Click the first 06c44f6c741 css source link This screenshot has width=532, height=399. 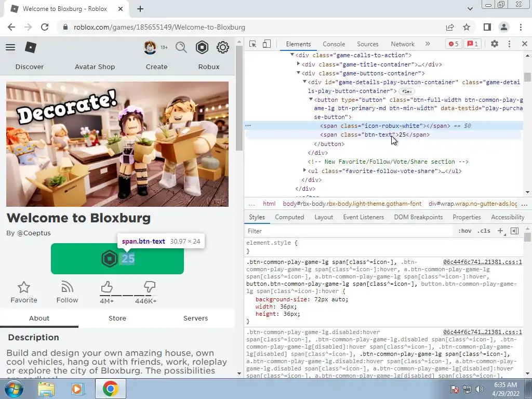[483, 262]
